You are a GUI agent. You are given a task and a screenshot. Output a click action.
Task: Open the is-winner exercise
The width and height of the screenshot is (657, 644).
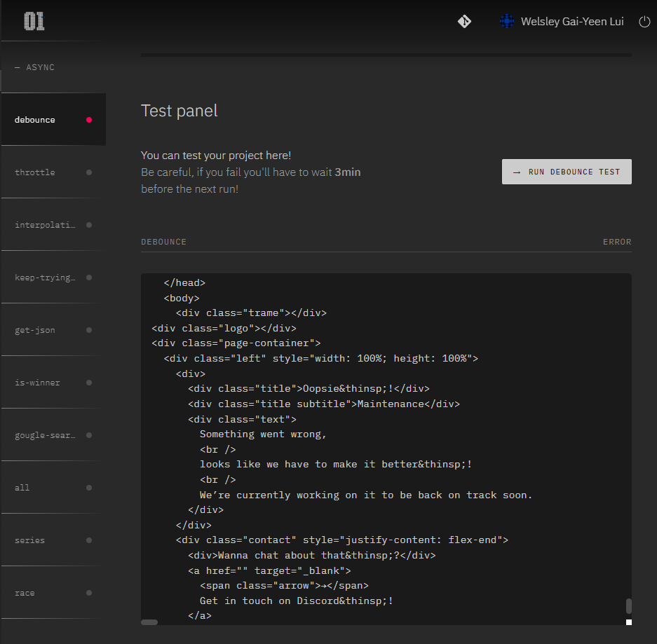(x=53, y=383)
